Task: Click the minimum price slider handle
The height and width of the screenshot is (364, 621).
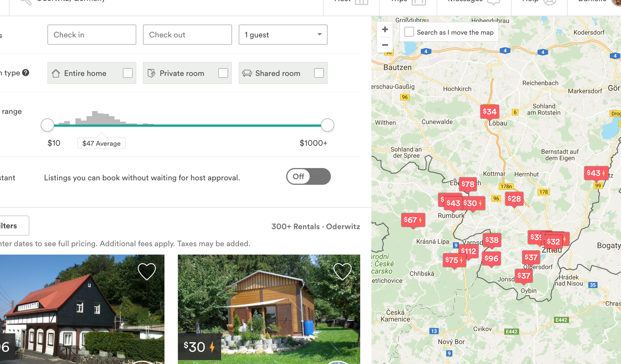Action: pos(47,125)
